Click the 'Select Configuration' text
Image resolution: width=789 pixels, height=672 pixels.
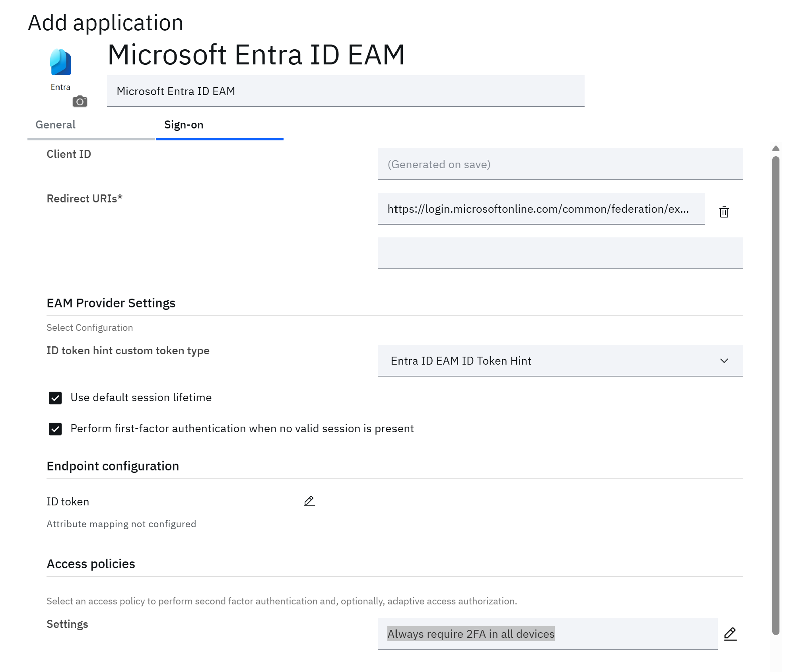[x=90, y=328]
